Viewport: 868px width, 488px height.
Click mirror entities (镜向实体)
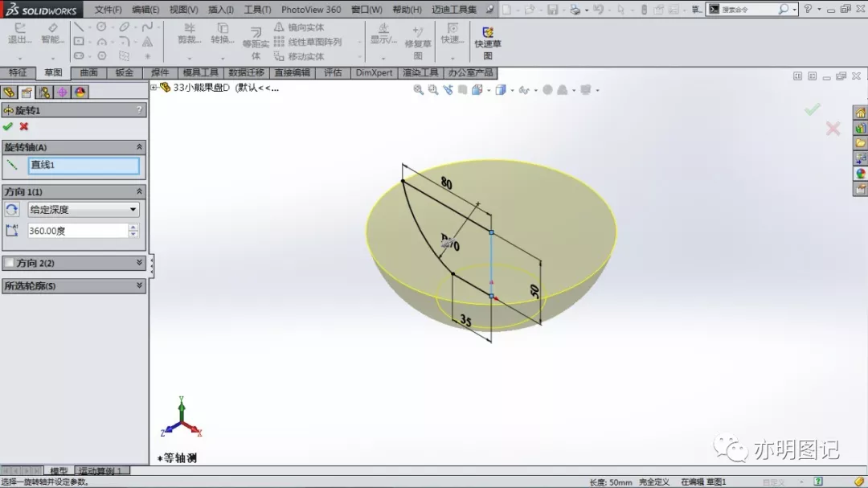click(299, 27)
